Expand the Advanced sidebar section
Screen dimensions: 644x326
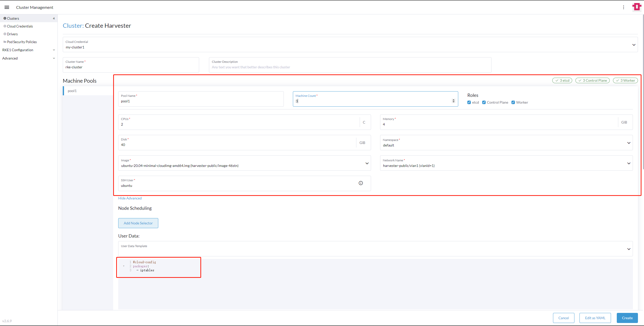click(29, 58)
